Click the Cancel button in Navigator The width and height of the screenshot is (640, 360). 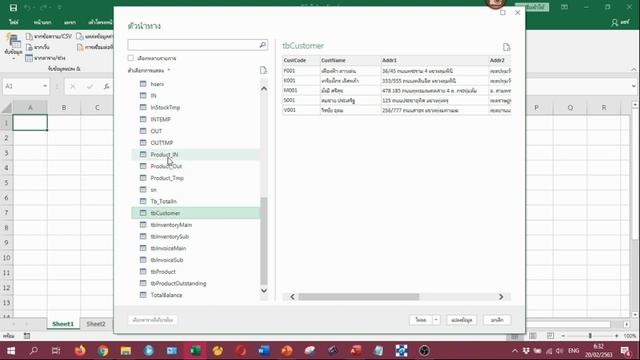click(497, 320)
